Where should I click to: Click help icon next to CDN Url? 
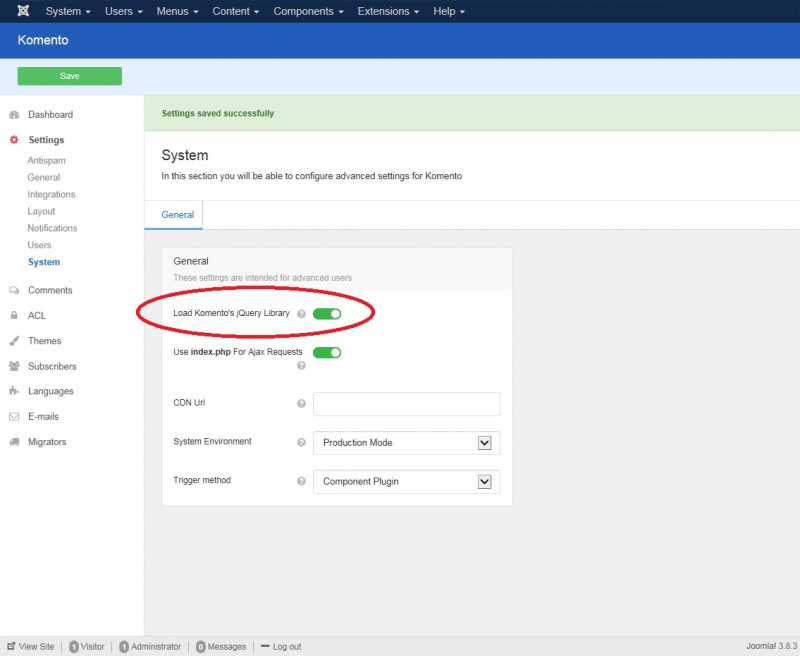coord(301,404)
